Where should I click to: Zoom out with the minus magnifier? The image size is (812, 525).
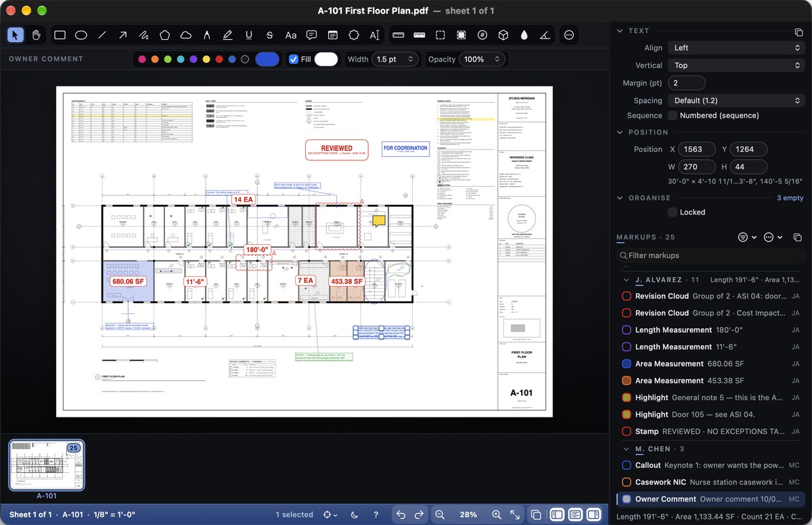point(440,515)
